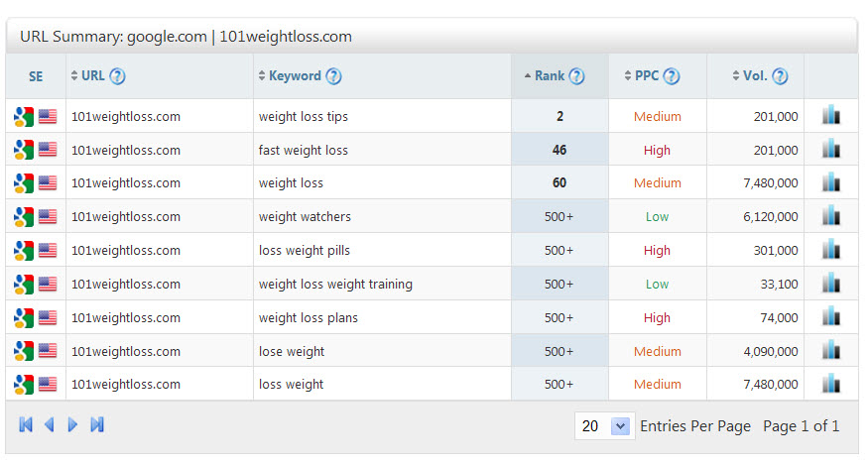Screen dimensions: 868x466
Task: Click 101weightloss.com URL in fast weight loss row
Action: pos(126,150)
